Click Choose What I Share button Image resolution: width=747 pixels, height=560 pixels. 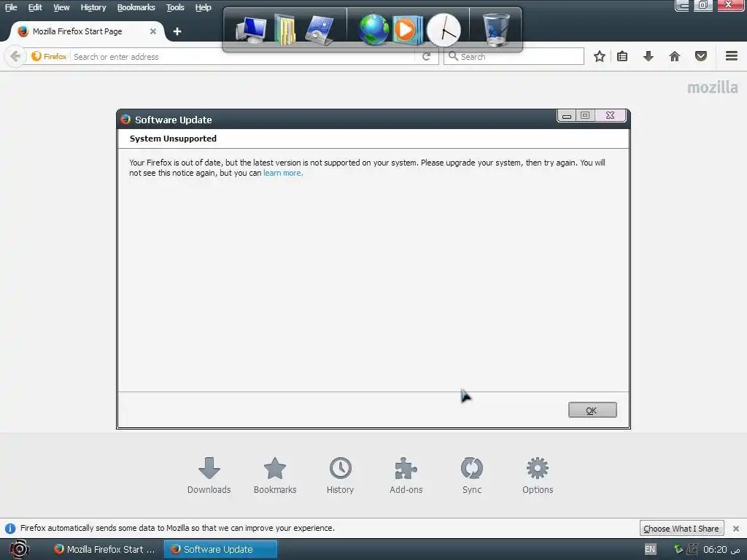pos(681,529)
